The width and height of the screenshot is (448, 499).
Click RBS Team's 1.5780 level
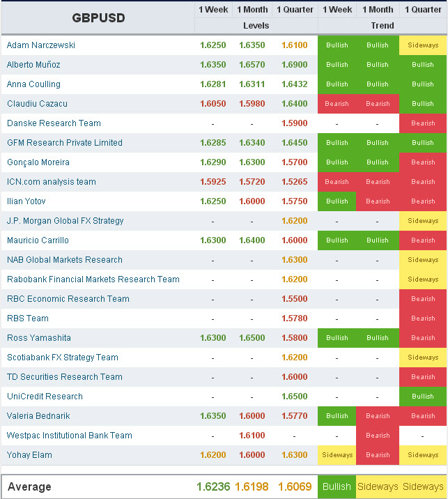click(295, 318)
